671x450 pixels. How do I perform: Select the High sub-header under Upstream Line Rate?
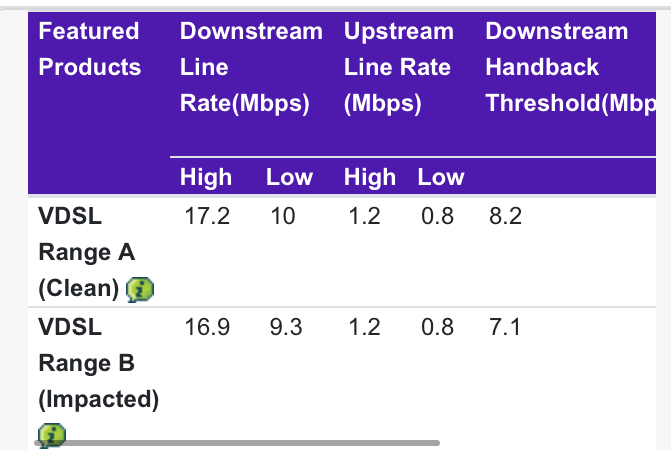(x=370, y=178)
